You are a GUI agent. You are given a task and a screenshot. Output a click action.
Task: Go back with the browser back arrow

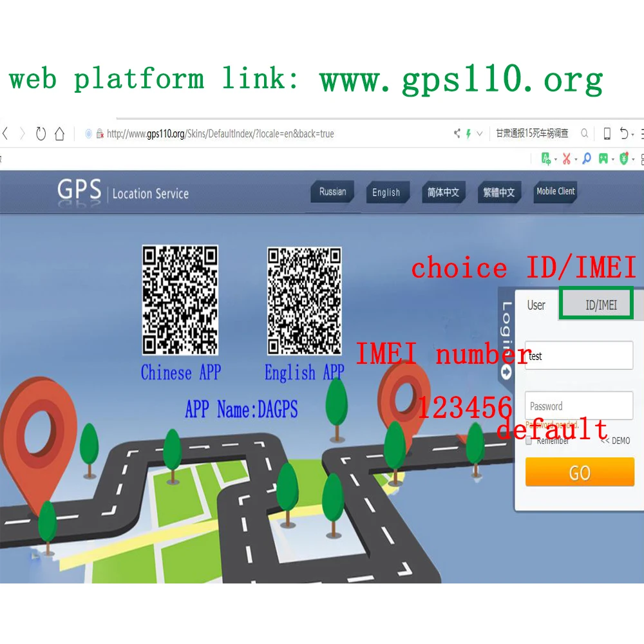(x=5, y=133)
